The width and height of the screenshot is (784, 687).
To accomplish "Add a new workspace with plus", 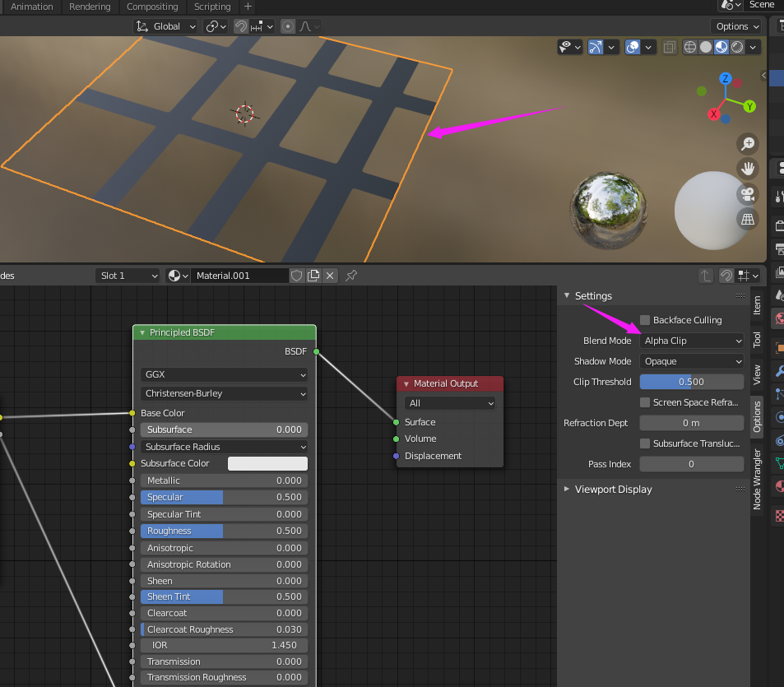I will [248, 7].
